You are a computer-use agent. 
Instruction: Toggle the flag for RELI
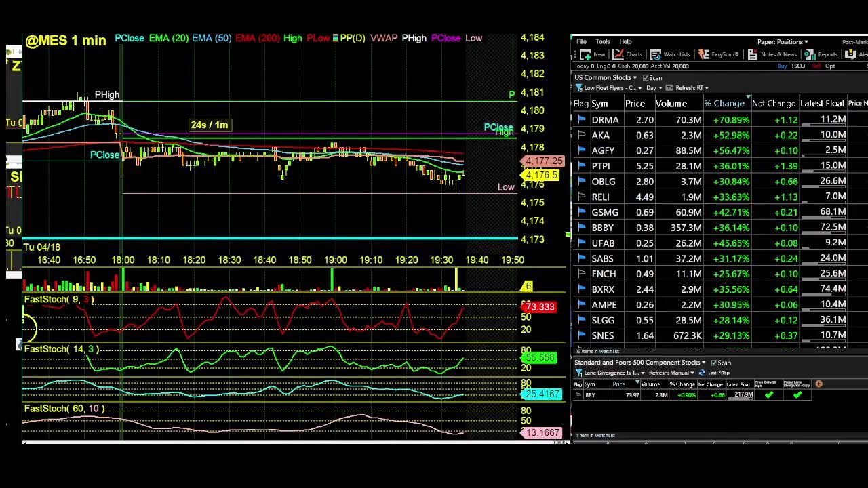point(581,197)
